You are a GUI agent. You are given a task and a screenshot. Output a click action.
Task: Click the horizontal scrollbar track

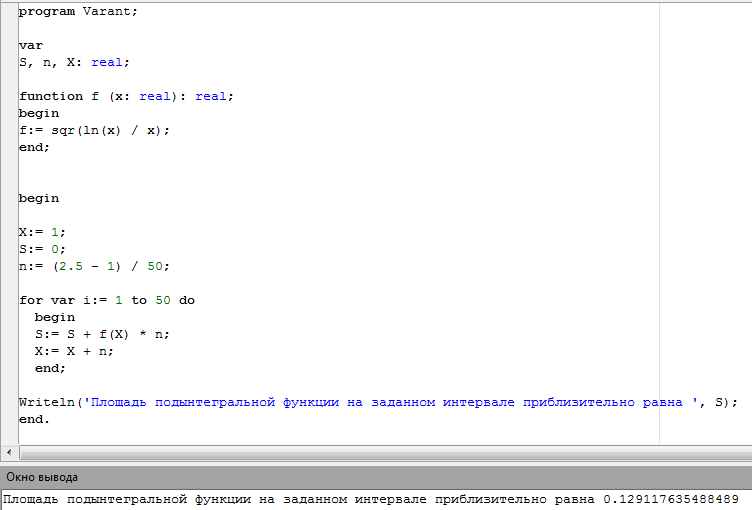click(x=386, y=452)
